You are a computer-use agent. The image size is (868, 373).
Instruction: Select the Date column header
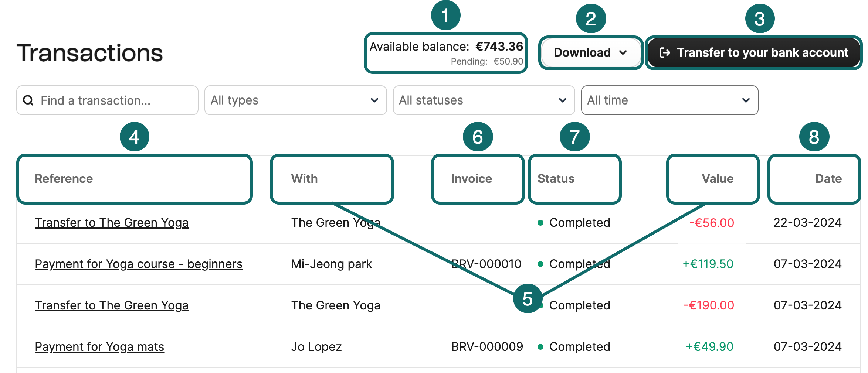[828, 179]
